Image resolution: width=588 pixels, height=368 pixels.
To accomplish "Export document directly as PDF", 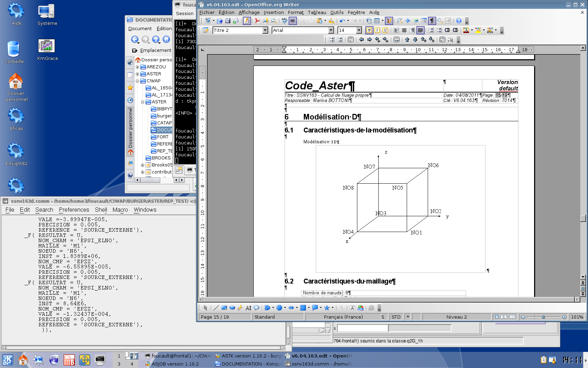I will 257,21.
